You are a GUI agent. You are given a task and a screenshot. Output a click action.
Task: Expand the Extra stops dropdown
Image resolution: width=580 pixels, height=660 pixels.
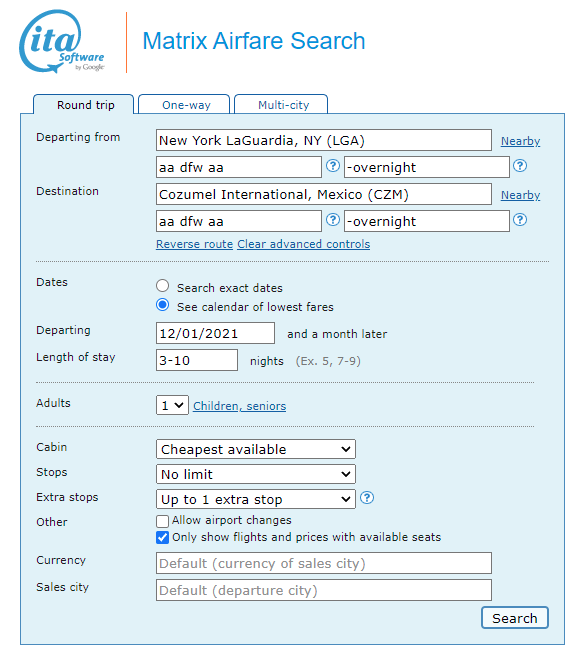click(256, 499)
